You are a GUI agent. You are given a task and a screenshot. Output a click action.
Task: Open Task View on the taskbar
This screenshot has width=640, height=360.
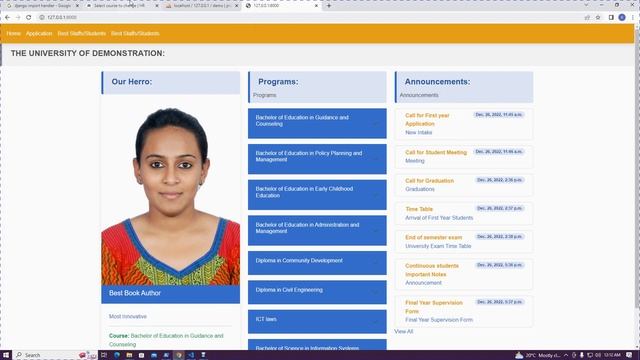tap(104, 355)
